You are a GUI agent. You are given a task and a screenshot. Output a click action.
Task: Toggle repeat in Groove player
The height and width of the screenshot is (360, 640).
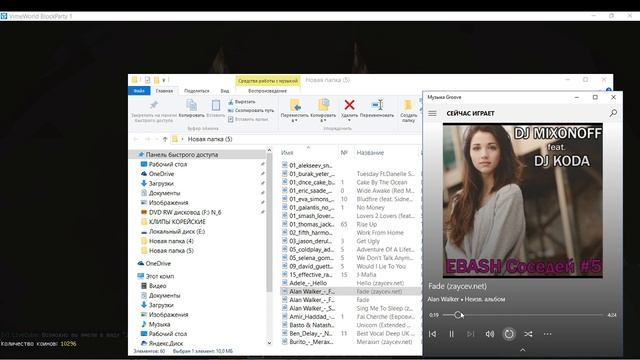click(x=509, y=334)
